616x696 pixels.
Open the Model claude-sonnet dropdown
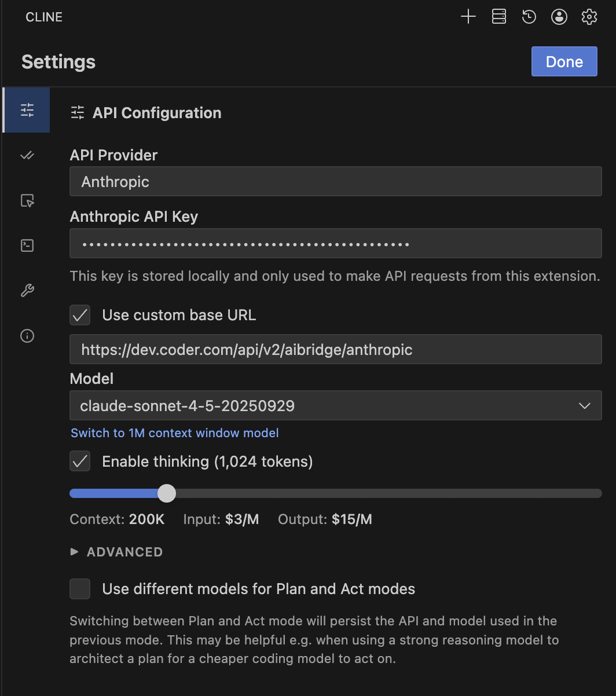coord(336,405)
